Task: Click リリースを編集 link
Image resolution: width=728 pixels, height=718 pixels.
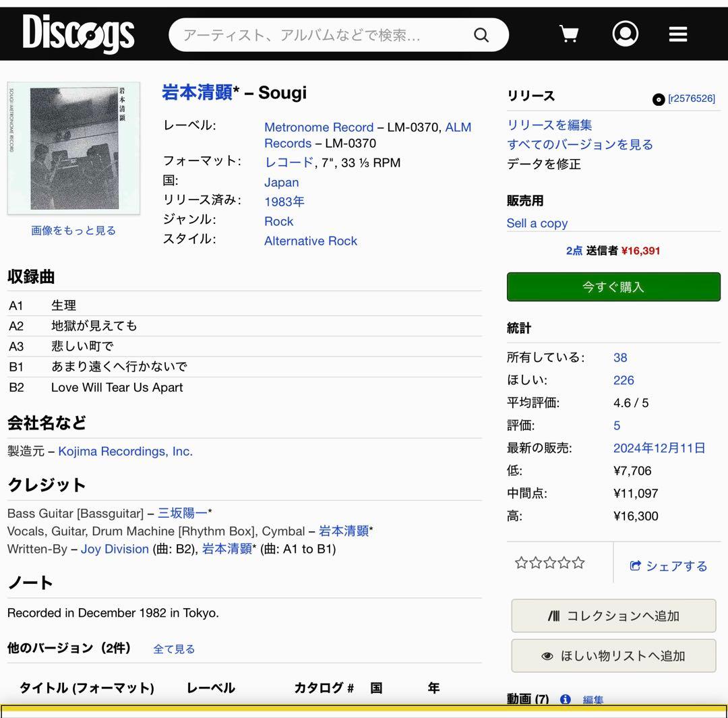Action: click(549, 125)
